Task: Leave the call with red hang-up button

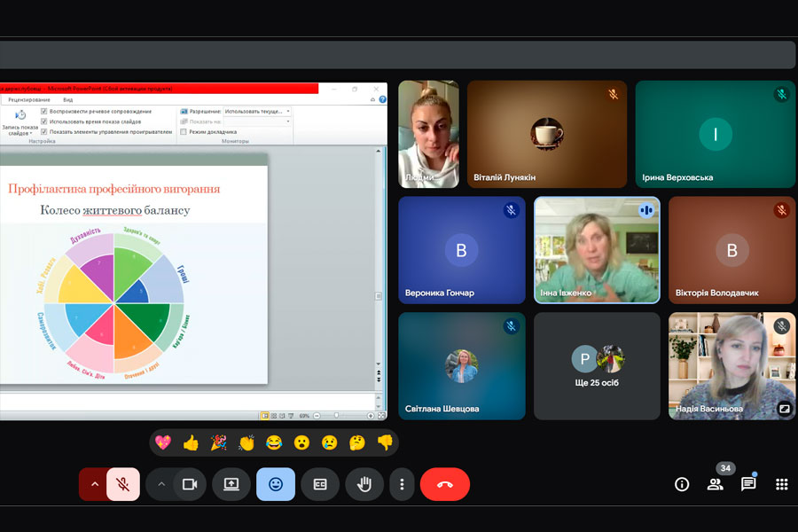Action: click(x=445, y=484)
